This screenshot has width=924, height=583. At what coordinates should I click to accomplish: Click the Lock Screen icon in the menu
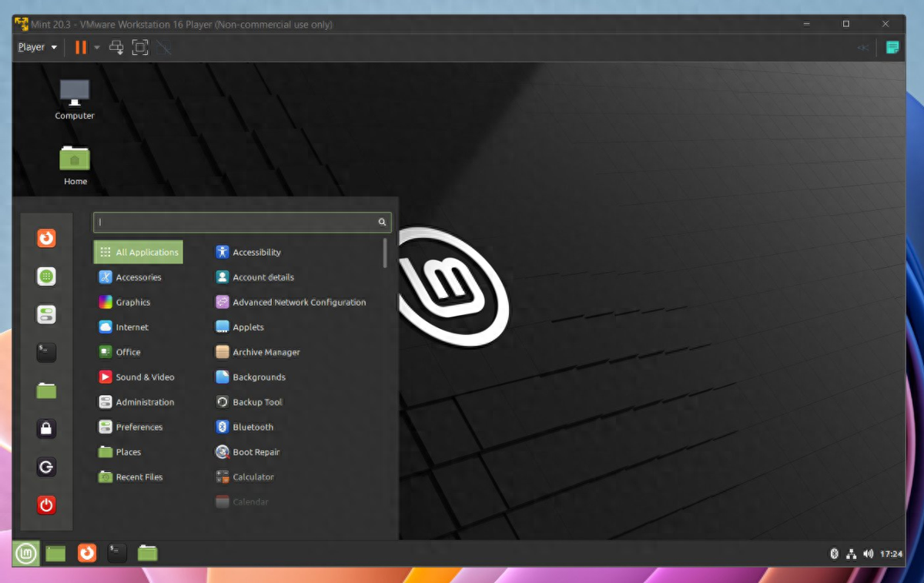point(46,429)
